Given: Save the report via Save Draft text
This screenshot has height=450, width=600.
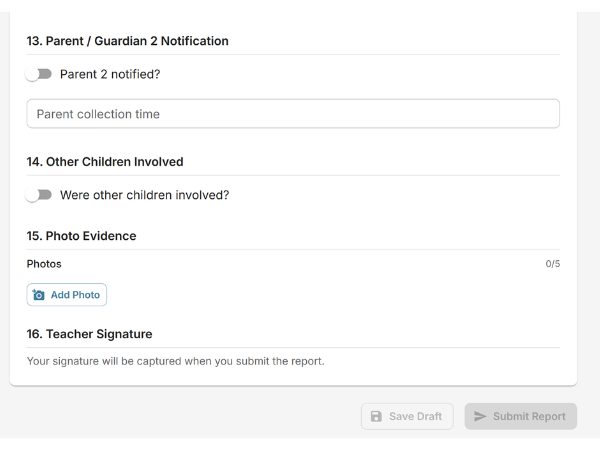Looking at the screenshot, I should pyautogui.click(x=415, y=416).
